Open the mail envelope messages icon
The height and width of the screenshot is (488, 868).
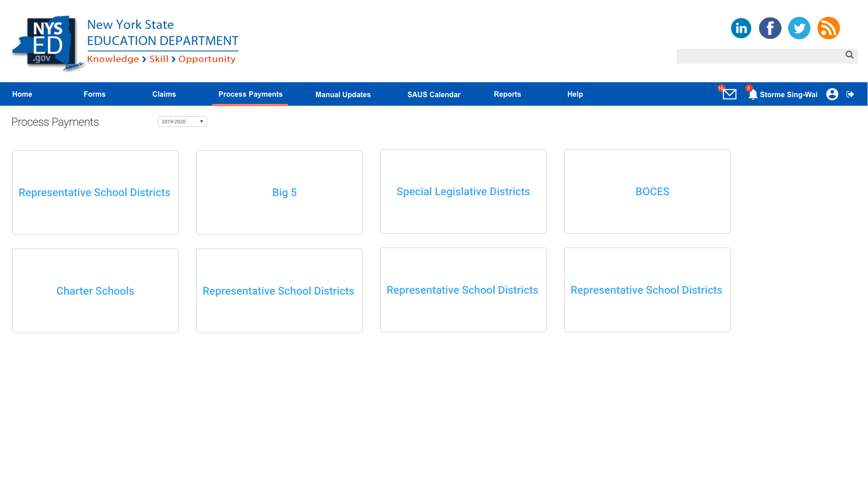tap(729, 94)
